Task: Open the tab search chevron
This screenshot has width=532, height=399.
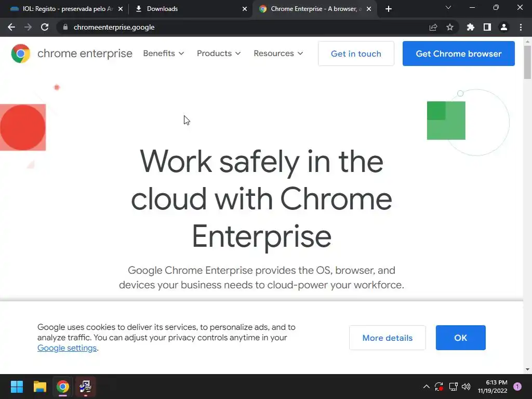Action: tap(448, 7)
